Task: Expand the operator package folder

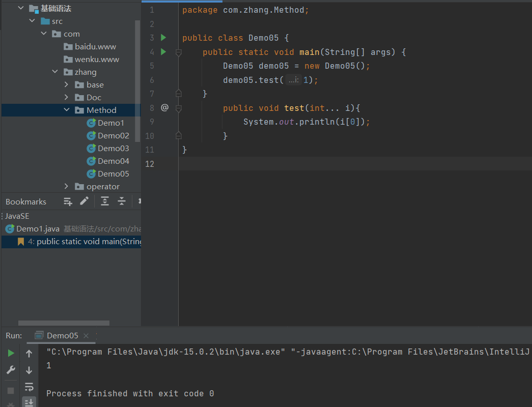Action: click(67, 187)
